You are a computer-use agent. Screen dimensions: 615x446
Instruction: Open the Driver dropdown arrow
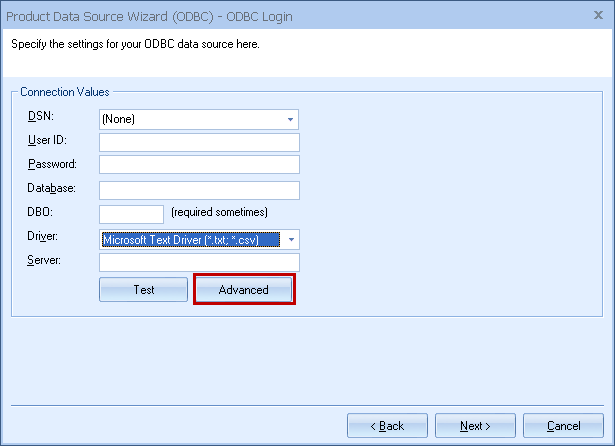[290, 240]
